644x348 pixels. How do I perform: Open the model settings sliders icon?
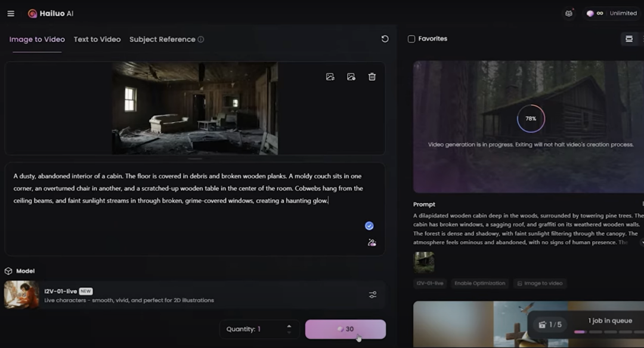pos(373,295)
